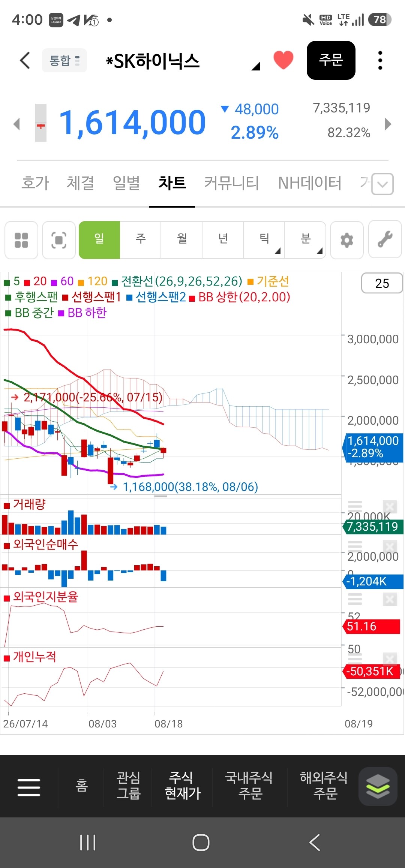Image resolution: width=405 pixels, height=868 pixels.
Task: Tap the 120-day moving average legend
Action: (93, 281)
